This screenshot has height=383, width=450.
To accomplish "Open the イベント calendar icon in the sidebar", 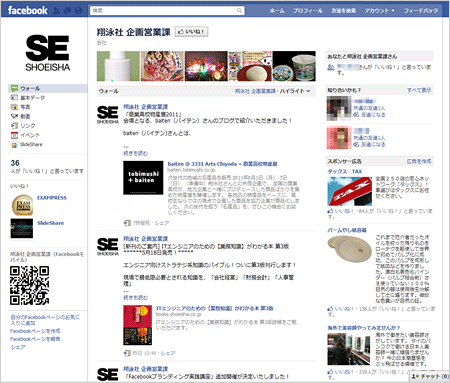I will click(x=14, y=135).
